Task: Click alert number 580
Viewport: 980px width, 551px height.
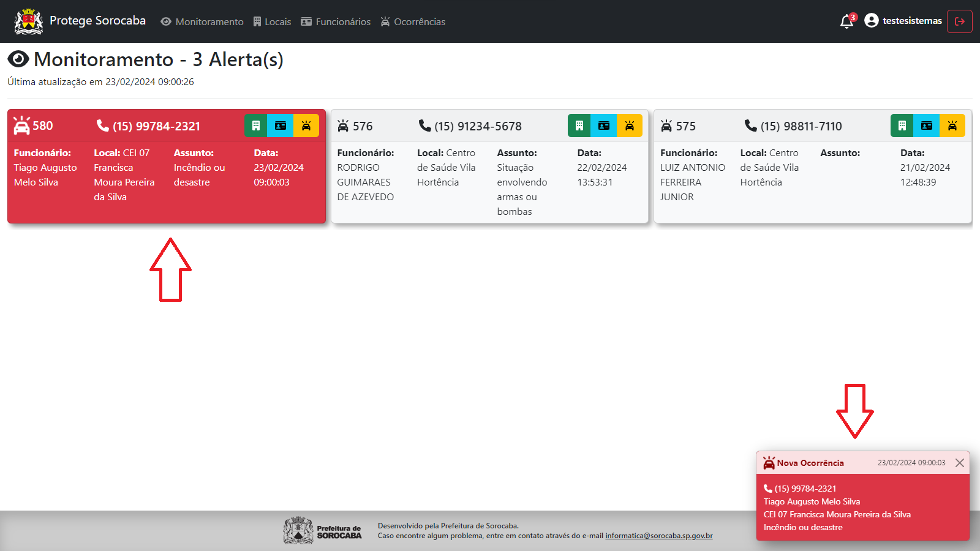Action: tap(43, 126)
